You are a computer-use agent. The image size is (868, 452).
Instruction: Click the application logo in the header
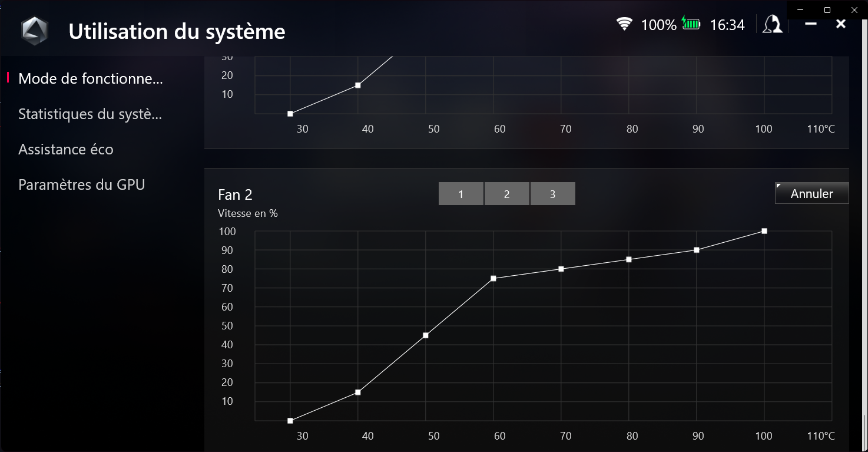pos(35,30)
